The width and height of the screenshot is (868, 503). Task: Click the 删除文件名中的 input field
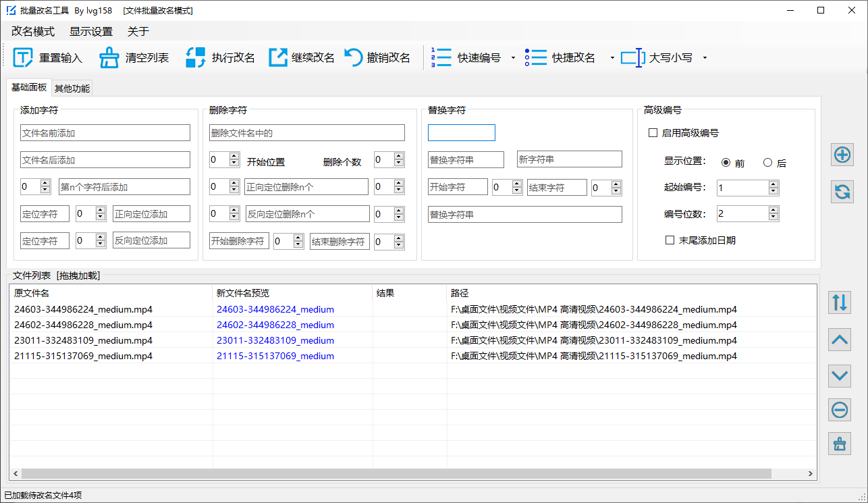(x=307, y=133)
